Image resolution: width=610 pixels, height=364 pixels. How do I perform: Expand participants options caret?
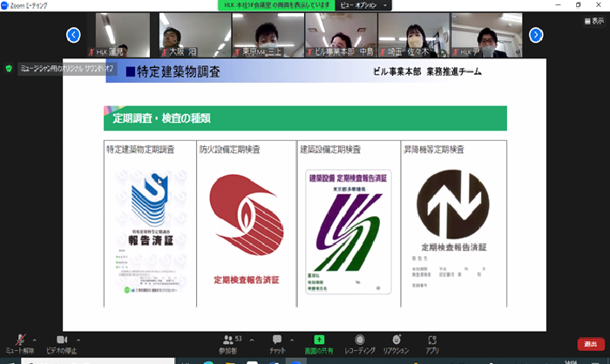click(252, 340)
